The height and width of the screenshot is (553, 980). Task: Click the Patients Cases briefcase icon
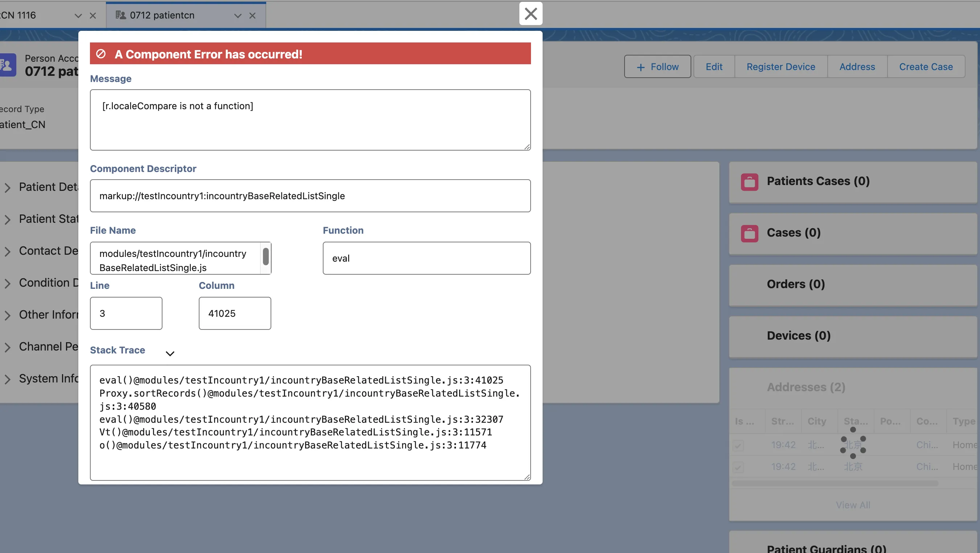click(749, 181)
